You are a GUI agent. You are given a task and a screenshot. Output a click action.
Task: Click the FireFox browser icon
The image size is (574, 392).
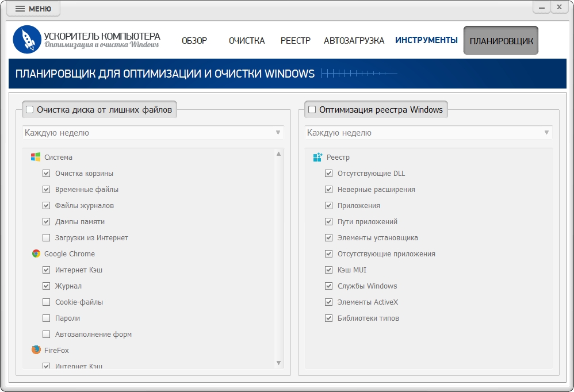tap(36, 350)
